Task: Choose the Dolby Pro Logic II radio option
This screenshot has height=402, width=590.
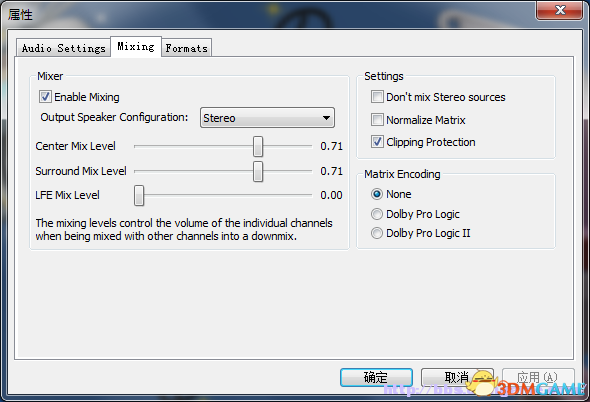Action: (377, 233)
